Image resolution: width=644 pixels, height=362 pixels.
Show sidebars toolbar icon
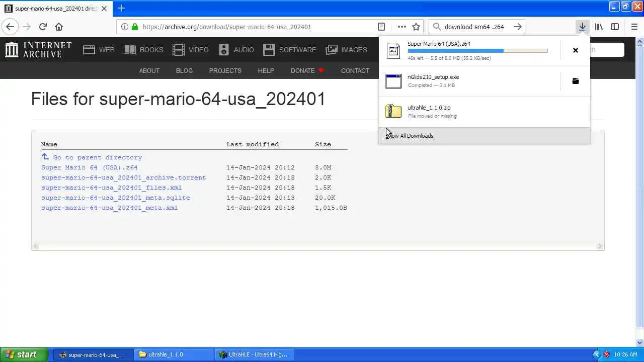click(x=615, y=27)
